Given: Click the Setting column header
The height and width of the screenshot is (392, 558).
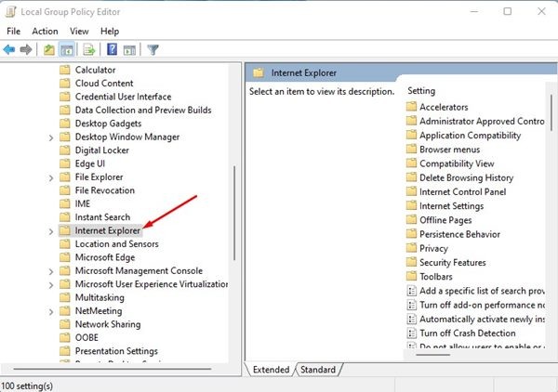Looking at the screenshot, I should [x=421, y=91].
